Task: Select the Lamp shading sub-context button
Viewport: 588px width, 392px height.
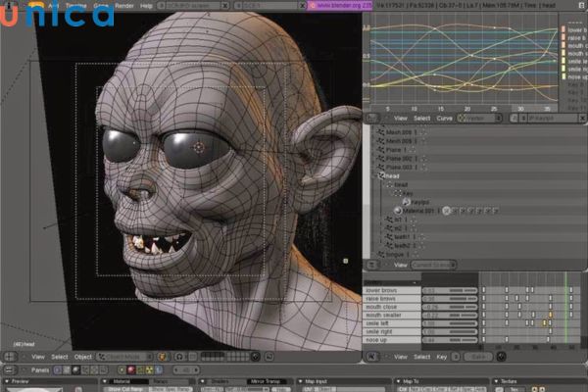Action: [x=122, y=370]
